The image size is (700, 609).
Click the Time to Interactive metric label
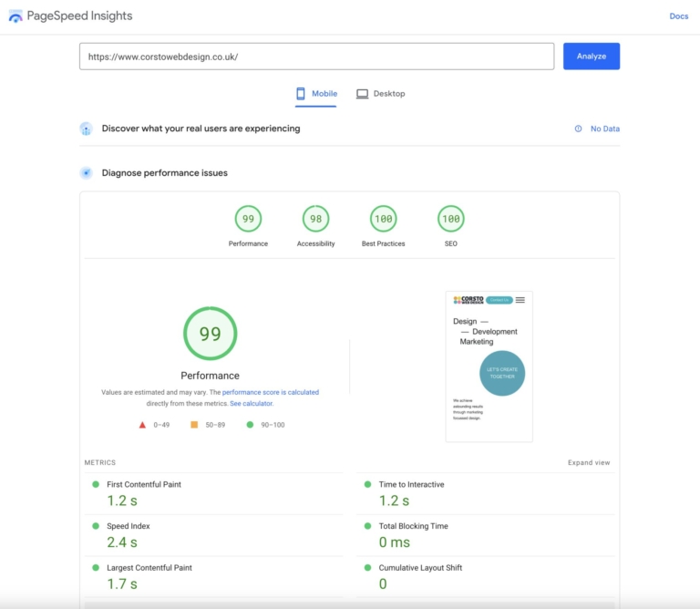click(x=411, y=484)
